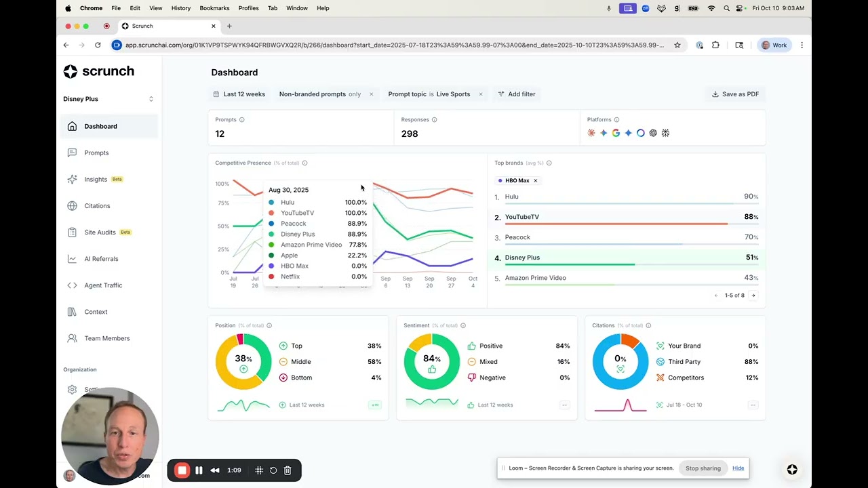Select the Scrunch browser tab

coord(168,26)
